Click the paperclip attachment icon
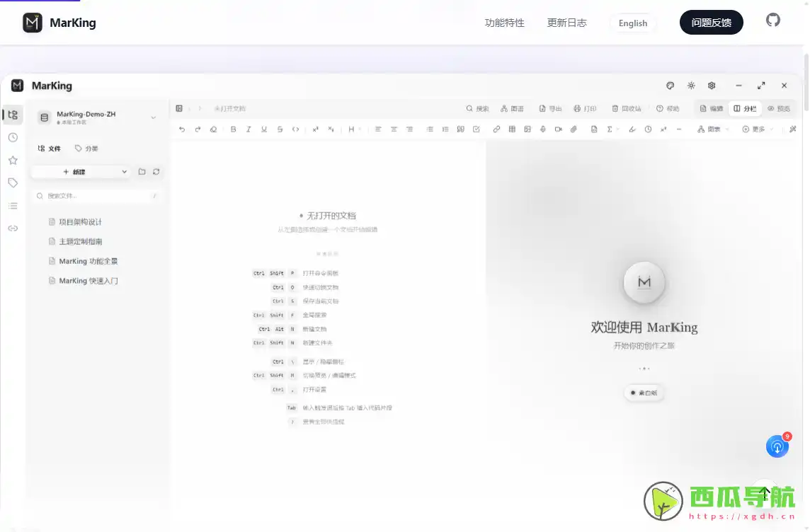 pyautogui.click(x=574, y=129)
